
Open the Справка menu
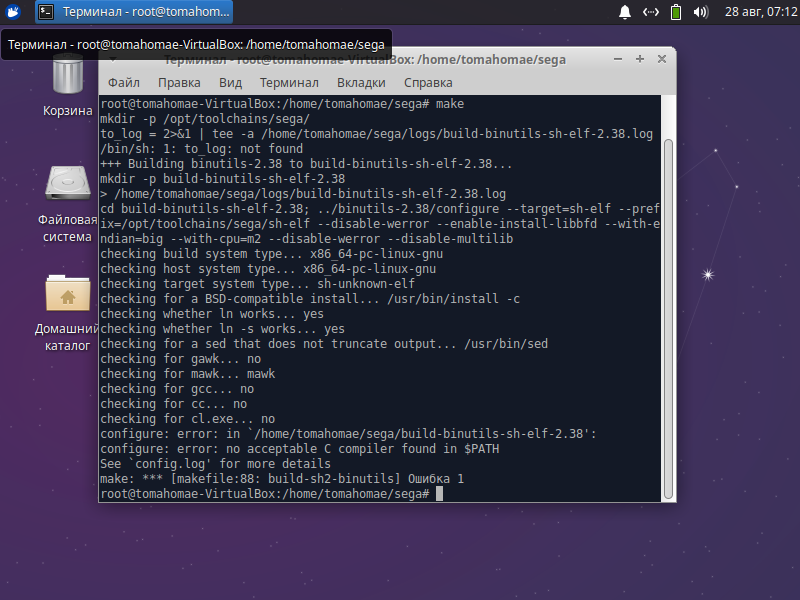click(428, 83)
